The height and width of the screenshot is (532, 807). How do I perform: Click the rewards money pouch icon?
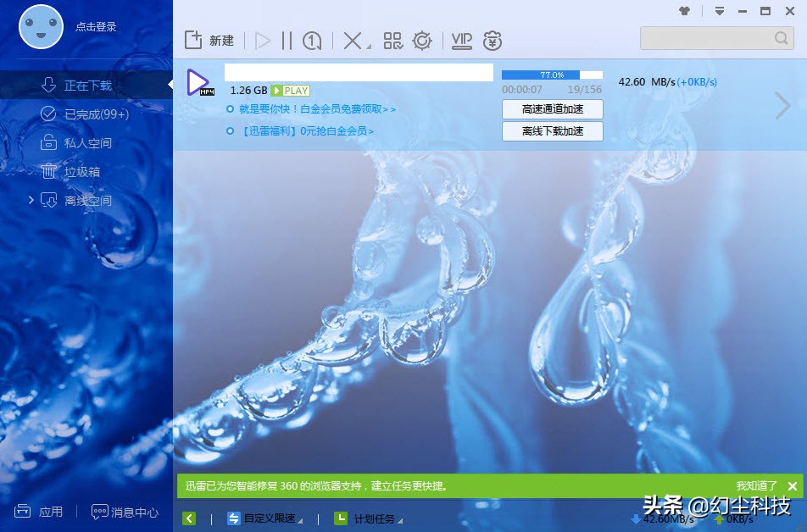(x=492, y=40)
